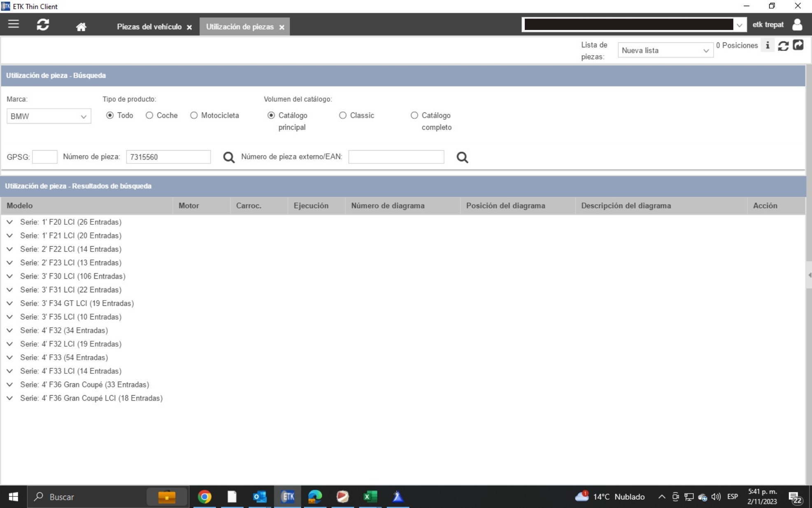Viewport: 812px width, 508px height.
Task: Click the GPSG input field
Action: tap(44, 157)
